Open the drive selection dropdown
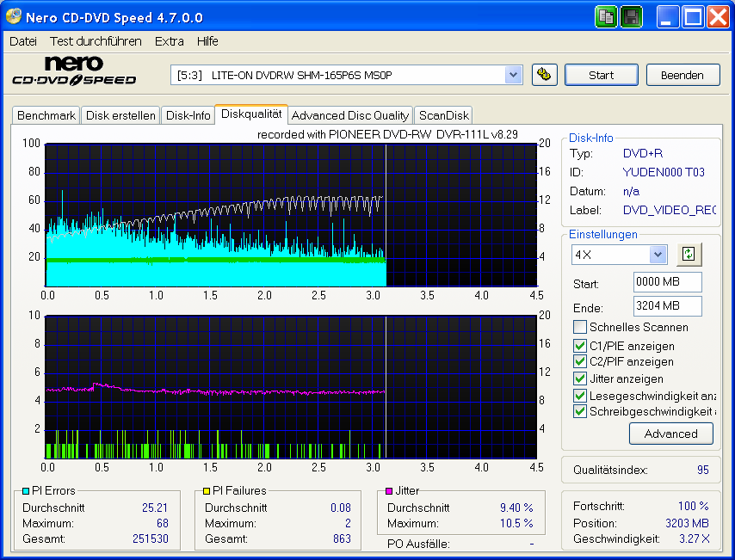This screenshot has width=735, height=560. (514, 75)
